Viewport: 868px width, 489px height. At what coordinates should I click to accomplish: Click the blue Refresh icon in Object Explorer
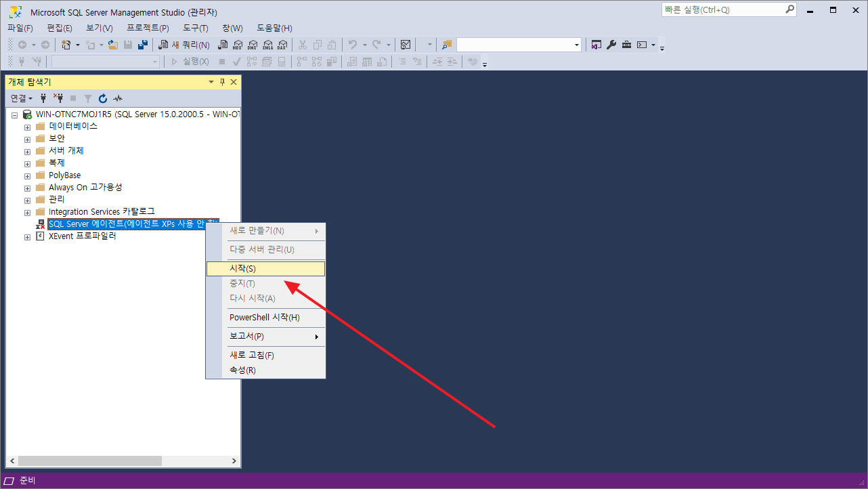pyautogui.click(x=103, y=98)
